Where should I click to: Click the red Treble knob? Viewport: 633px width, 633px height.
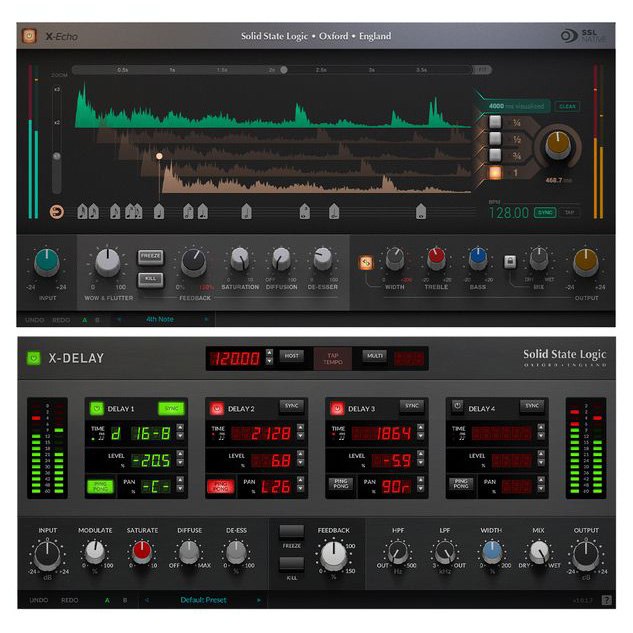(x=436, y=258)
